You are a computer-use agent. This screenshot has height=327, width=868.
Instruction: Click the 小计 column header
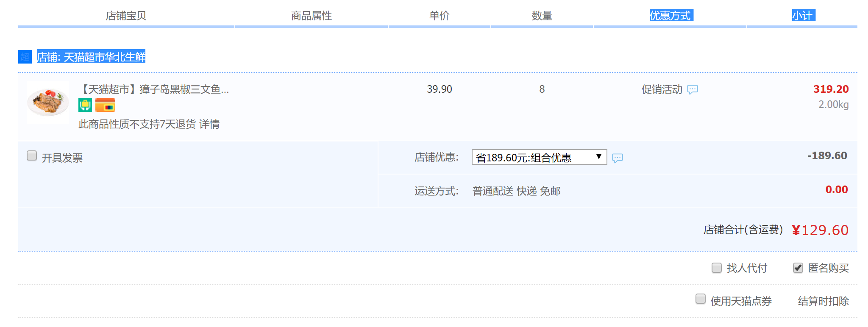(x=804, y=16)
